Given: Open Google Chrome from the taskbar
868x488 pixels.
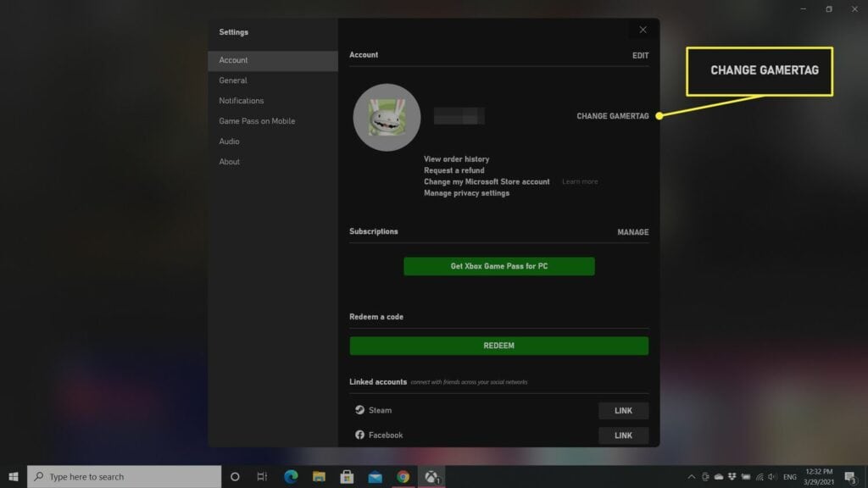Looking at the screenshot, I should 403,476.
